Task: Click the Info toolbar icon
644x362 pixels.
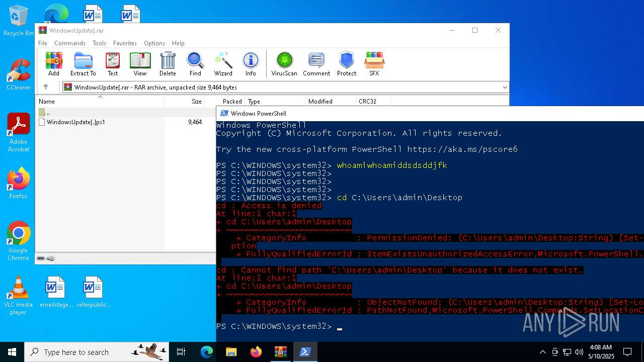Action: click(251, 64)
